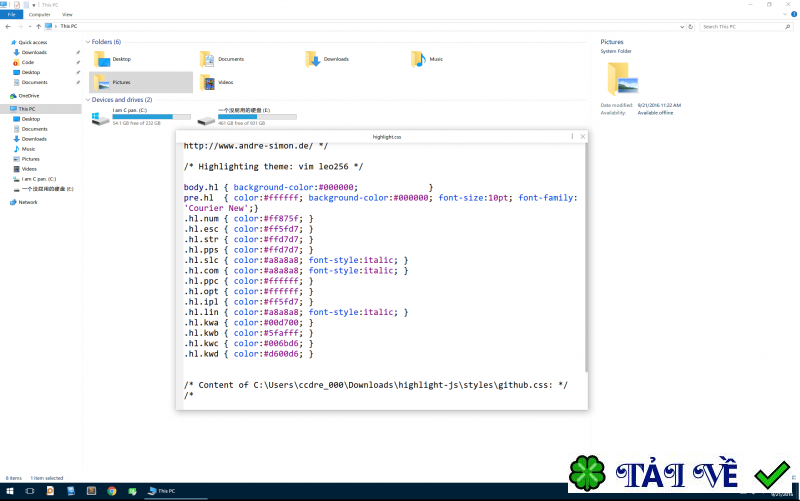Close the highlight.css preview window
The width and height of the screenshot is (800, 501).
(x=583, y=136)
